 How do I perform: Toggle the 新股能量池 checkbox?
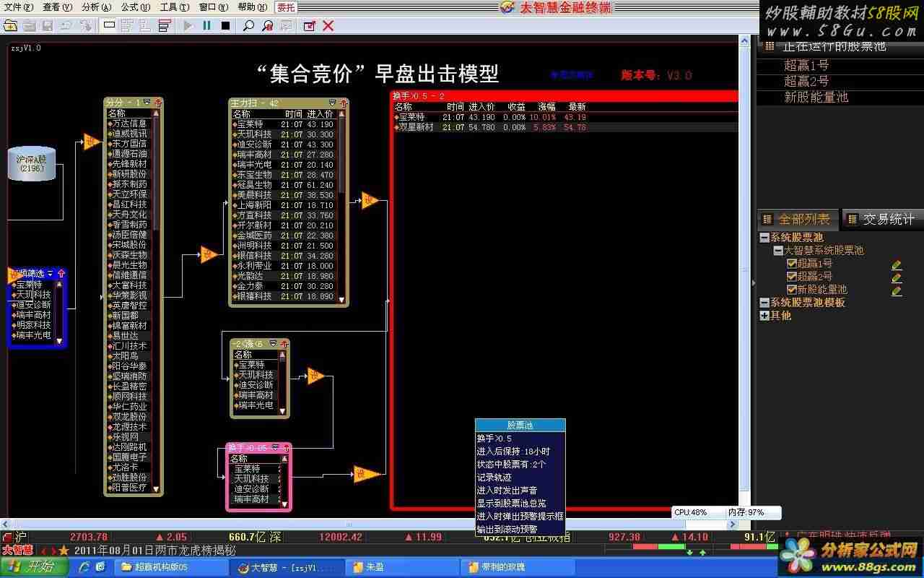(792, 290)
